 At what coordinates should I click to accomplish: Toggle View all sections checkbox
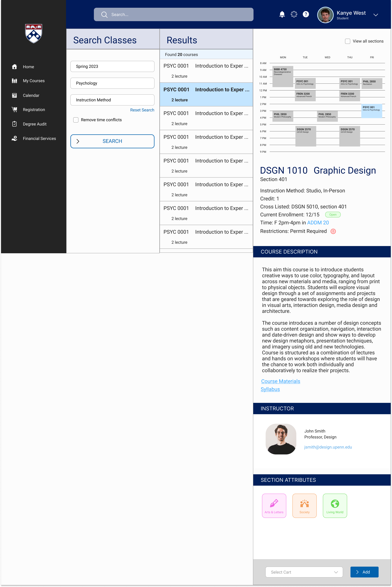347,41
